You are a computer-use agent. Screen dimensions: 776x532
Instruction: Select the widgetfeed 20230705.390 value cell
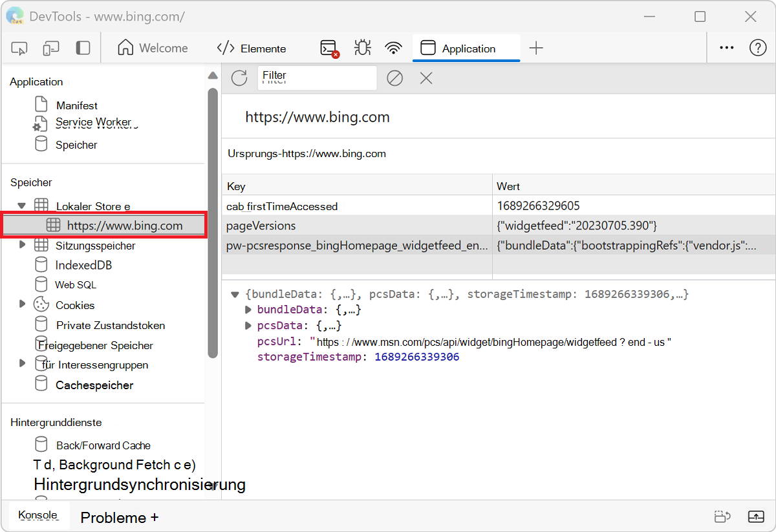pos(634,225)
